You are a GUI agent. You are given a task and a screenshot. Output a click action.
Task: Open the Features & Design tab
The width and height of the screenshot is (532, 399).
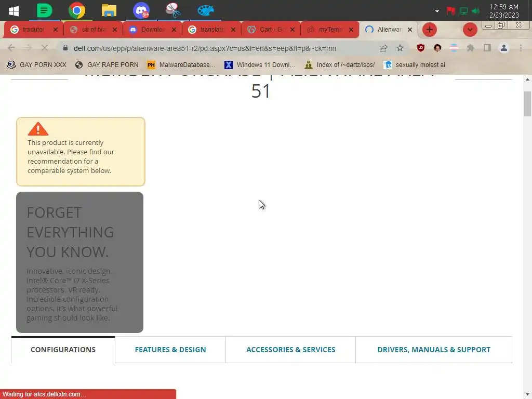click(x=170, y=350)
